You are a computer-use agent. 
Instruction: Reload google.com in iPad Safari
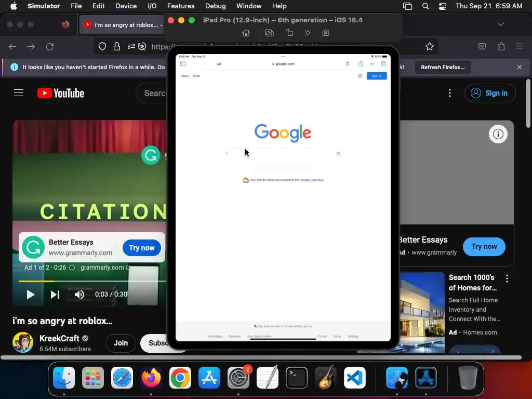point(348,64)
